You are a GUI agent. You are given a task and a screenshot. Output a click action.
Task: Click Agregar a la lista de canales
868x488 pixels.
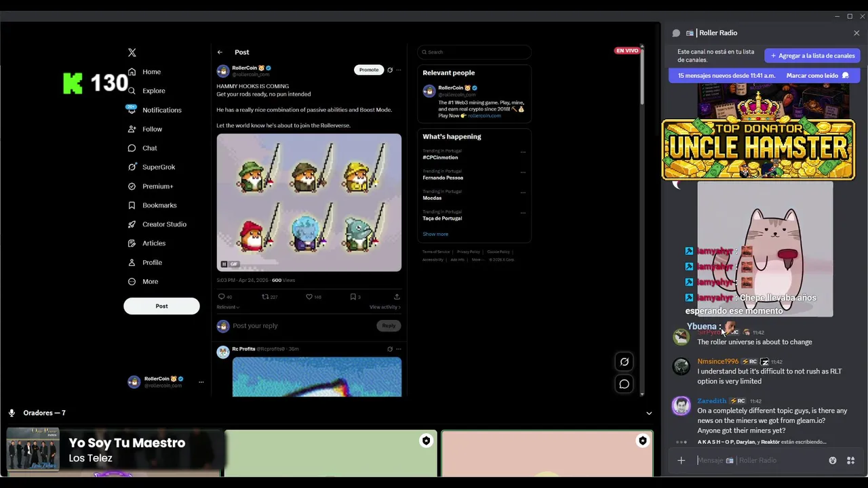pyautogui.click(x=812, y=56)
